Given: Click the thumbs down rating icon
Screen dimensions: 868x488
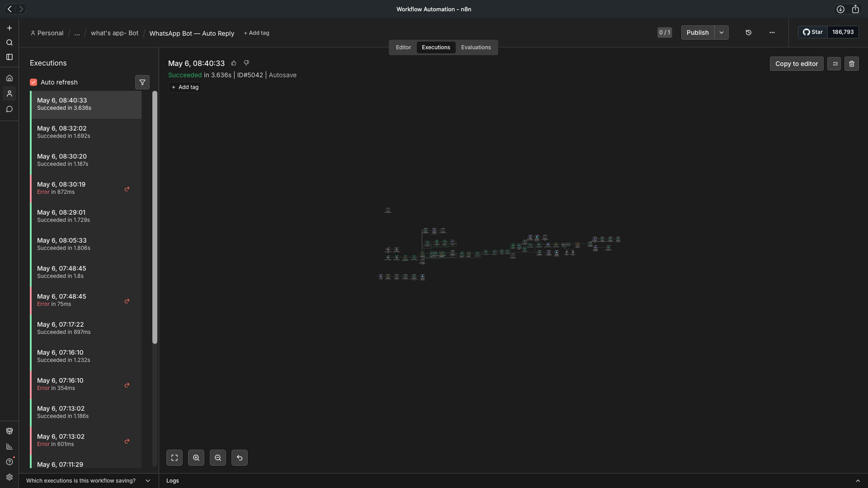Looking at the screenshot, I should 246,63.
